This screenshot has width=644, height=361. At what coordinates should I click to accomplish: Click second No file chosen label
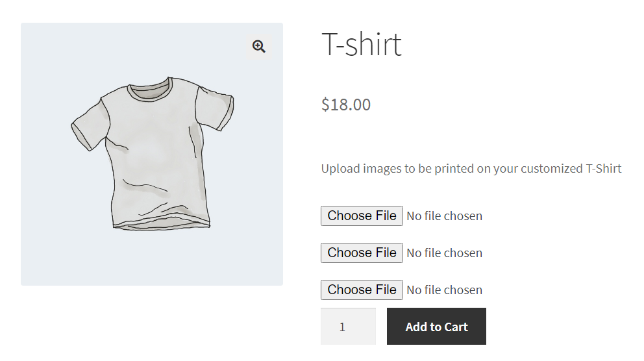coord(445,253)
